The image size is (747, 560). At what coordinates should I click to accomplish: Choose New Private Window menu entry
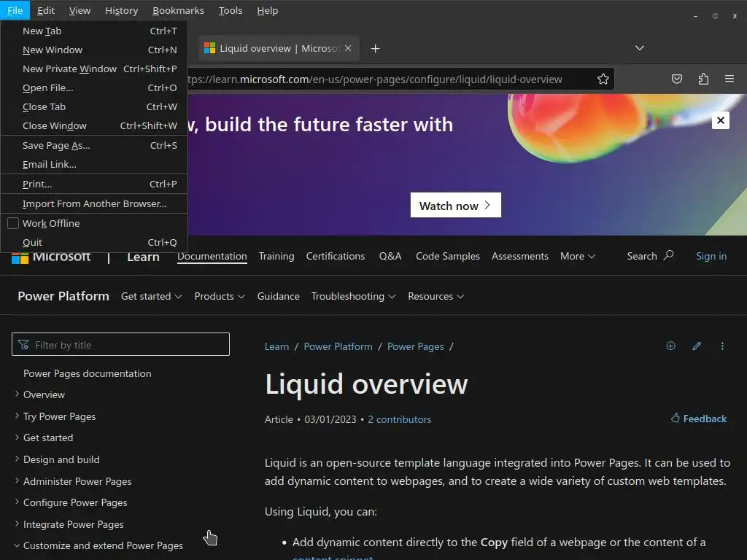[94, 69]
